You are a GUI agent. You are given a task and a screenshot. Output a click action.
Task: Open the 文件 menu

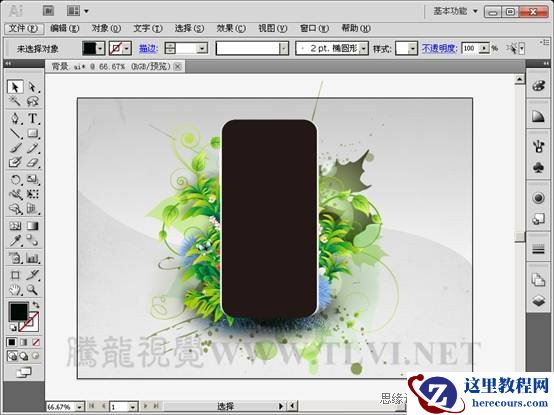pyautogui.click(x=24, y=28)
